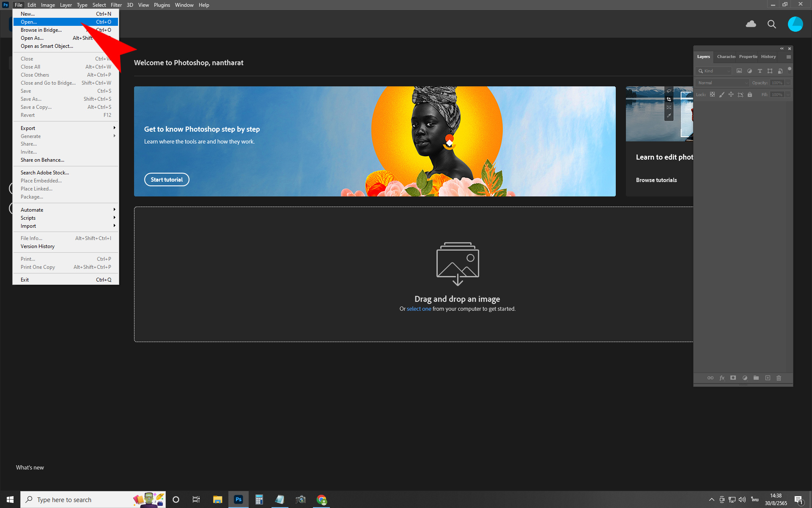Open the Window menu
This screenshot has height=508, width=812.
click(184, 5)
